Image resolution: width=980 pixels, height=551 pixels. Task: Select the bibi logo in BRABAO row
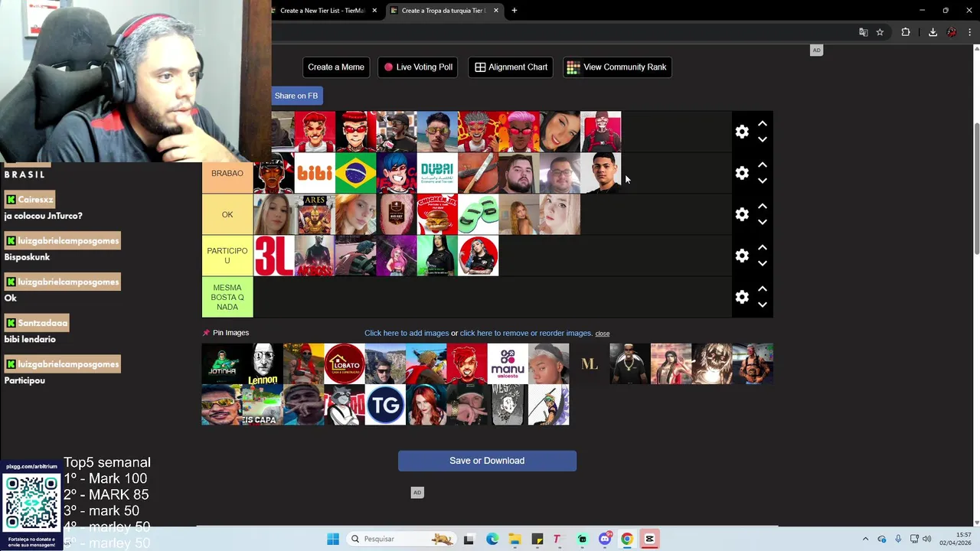click(x=315, y=173)
